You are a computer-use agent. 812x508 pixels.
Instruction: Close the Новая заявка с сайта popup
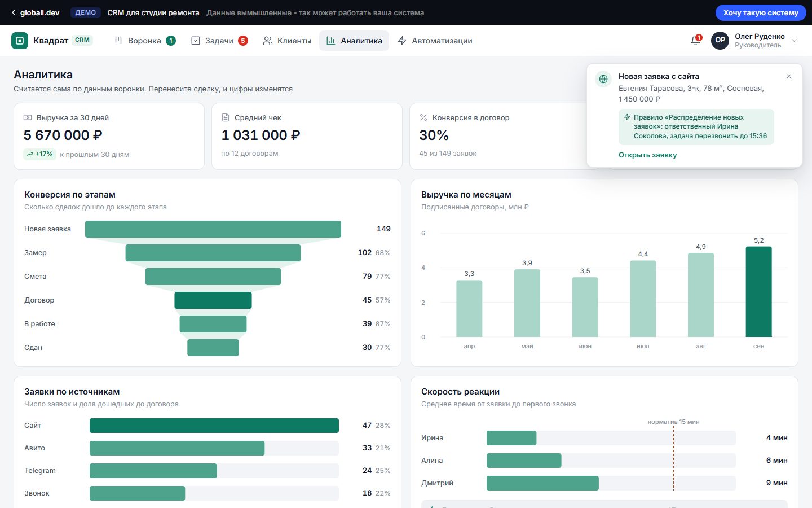point(789,76)
